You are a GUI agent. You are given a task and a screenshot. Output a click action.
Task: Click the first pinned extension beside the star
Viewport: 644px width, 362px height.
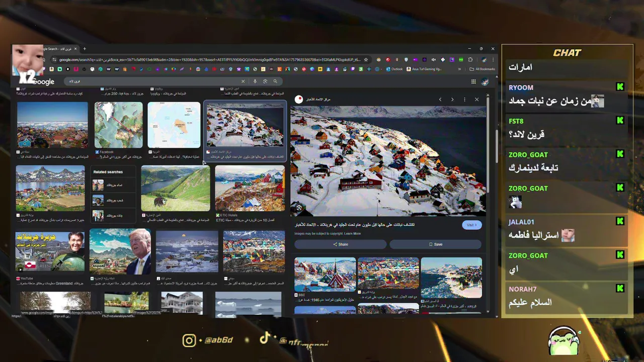coord(379,59)
